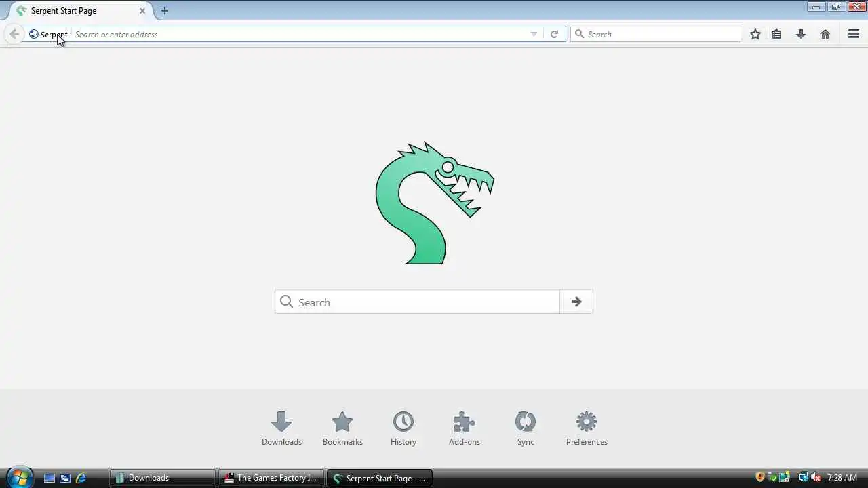868x488 pixels.
Task: Click the toolbar Search box
Action: pyautogui.click(x=656, y=34)
